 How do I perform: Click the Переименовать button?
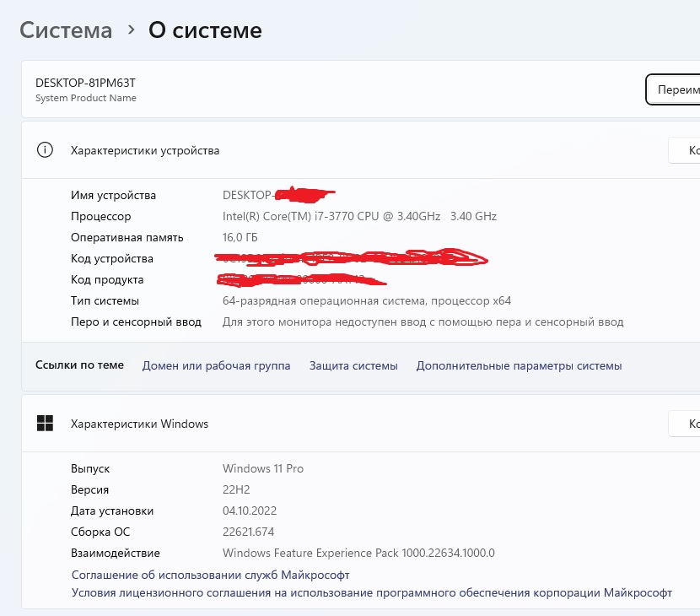(x=673, y=89)
